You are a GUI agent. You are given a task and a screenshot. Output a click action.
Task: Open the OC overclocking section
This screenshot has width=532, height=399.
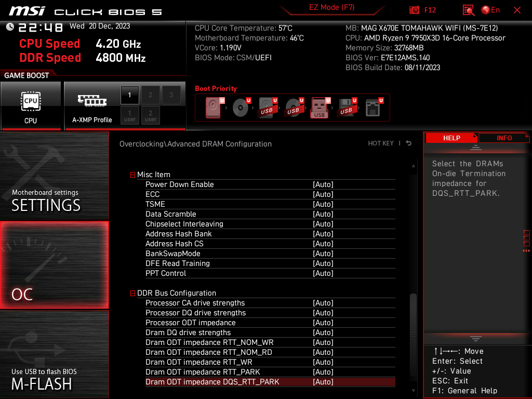[x=54, y=265]
